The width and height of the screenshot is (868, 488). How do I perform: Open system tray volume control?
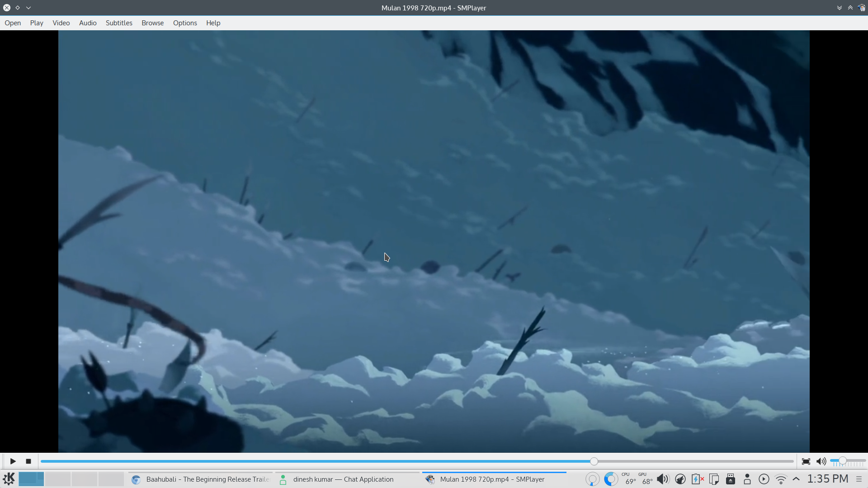coord(663,479)
